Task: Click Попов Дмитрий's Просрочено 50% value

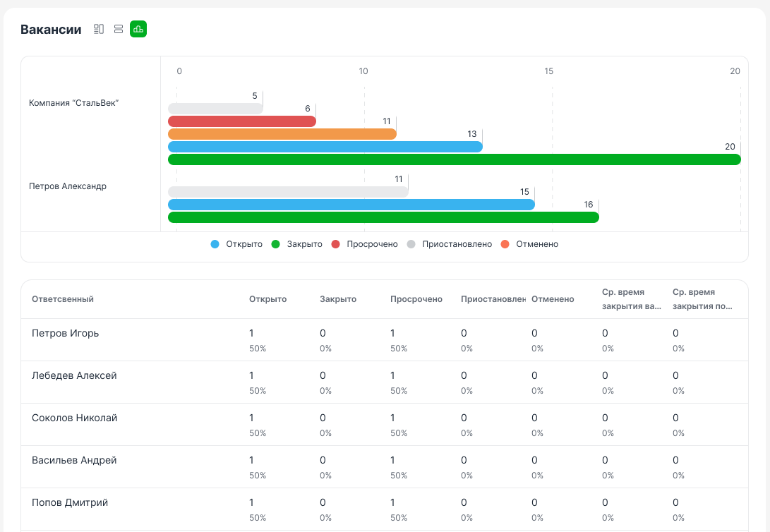Action: pyautogui.click(x=399, y=518)
